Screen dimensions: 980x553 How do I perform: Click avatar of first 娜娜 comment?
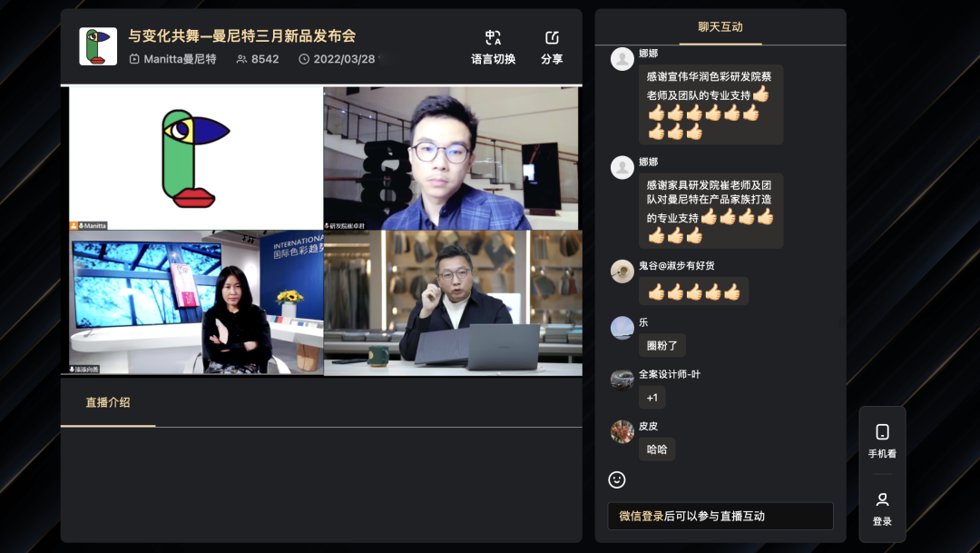622,59
